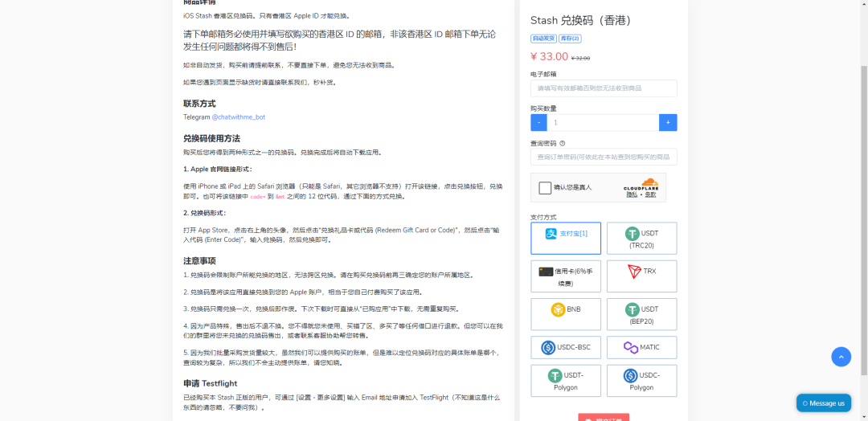The image size is (868, 421).
Task: Click the USDC-BSC coin icon
Action: [x=548, y=347]
